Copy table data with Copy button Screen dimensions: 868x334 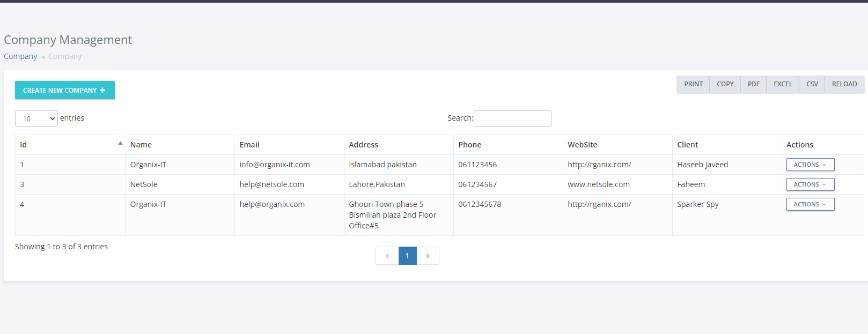(x=725, y=84)
